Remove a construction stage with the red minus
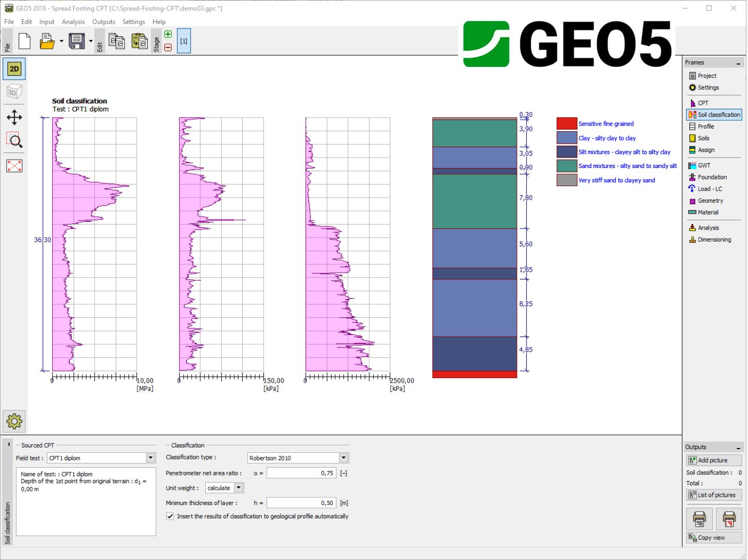 tap(168, 47)
